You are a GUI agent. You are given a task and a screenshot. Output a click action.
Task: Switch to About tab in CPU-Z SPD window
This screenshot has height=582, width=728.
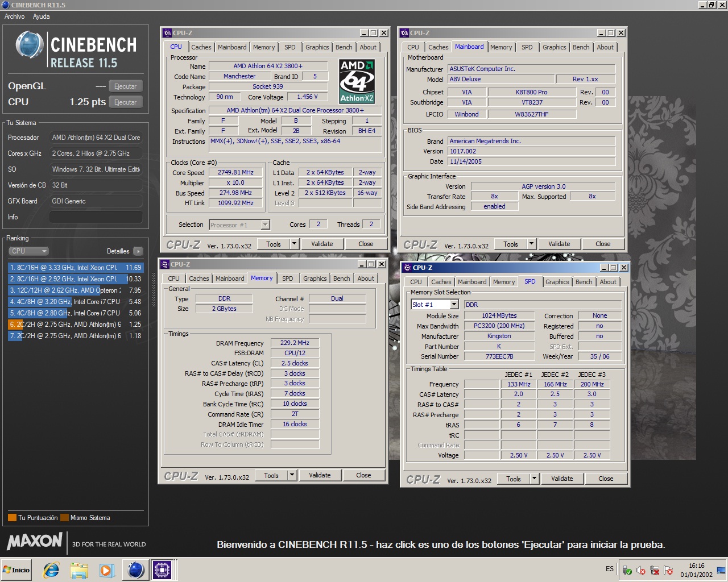point(608,282)
